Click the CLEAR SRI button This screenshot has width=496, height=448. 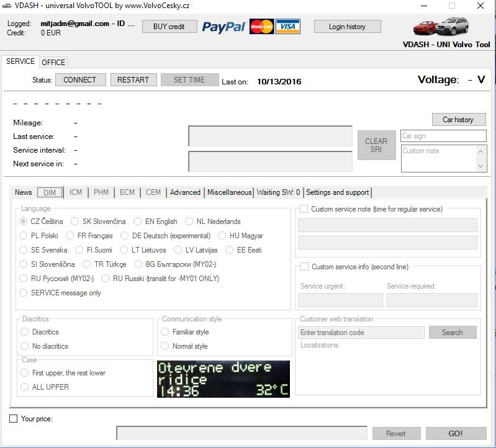[376, 145]
